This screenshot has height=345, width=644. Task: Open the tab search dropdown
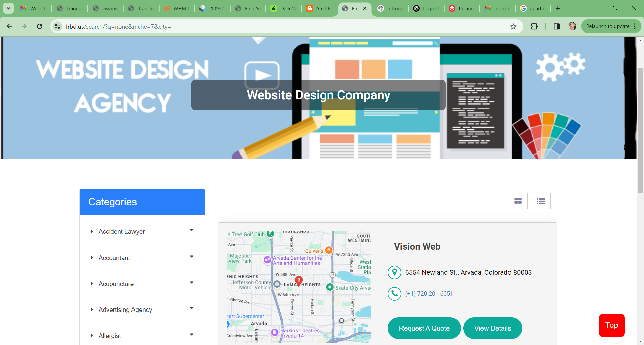(8, 8)
